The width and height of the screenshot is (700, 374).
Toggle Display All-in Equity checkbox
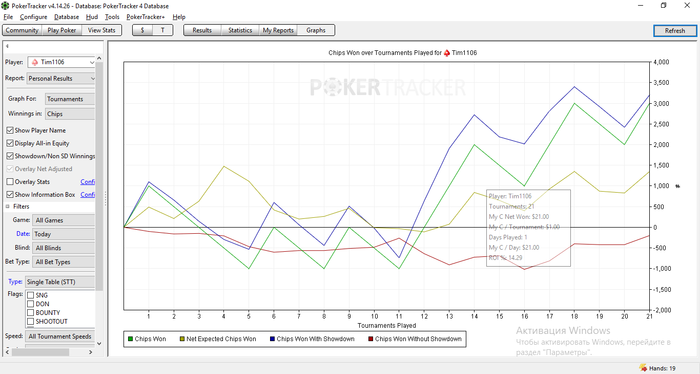[x=10, y=143]
